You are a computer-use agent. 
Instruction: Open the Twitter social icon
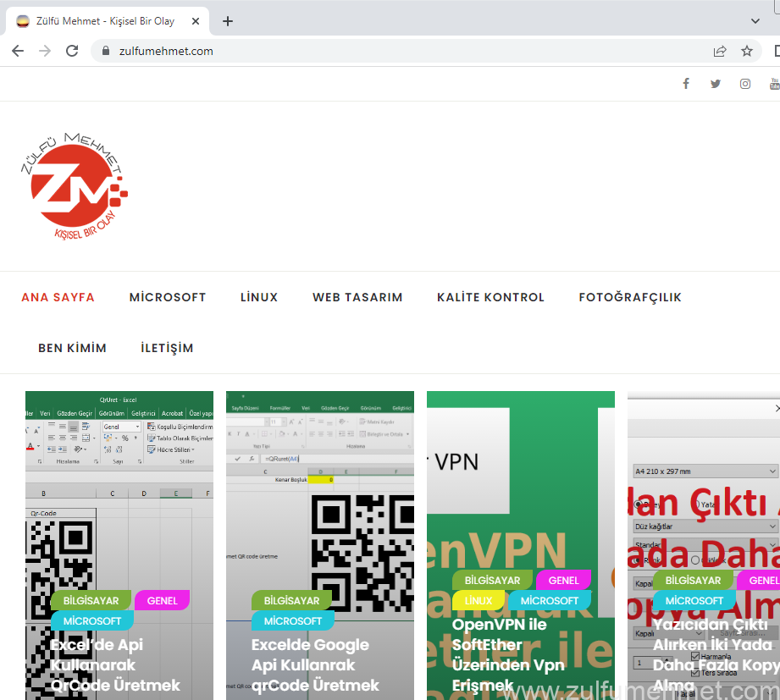(716, 84)
